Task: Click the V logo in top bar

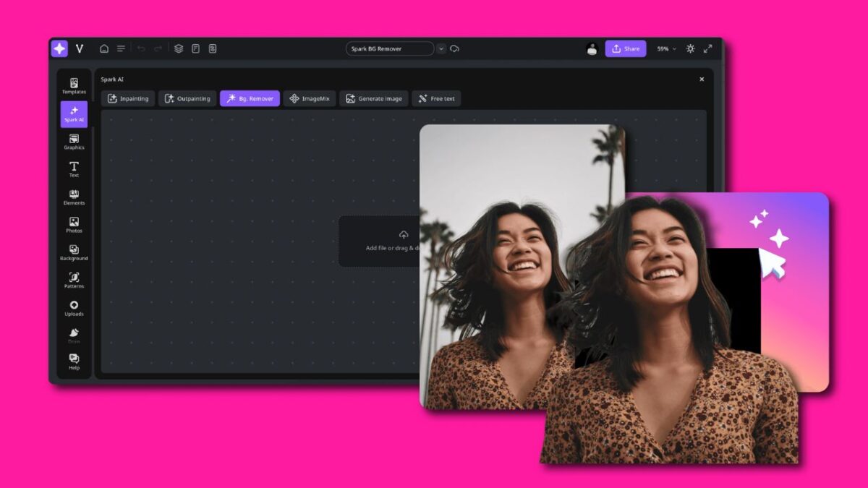Action: click(80, 48)
